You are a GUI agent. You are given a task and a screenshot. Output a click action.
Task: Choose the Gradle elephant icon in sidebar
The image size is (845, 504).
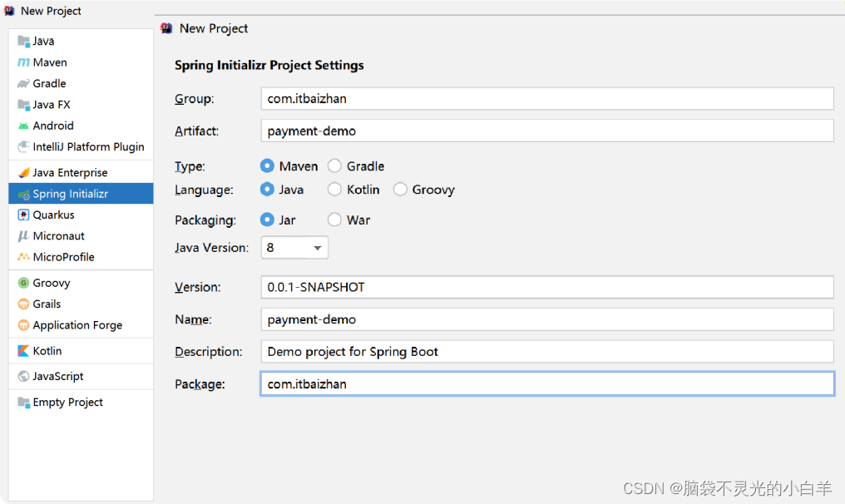coord(23,83)
